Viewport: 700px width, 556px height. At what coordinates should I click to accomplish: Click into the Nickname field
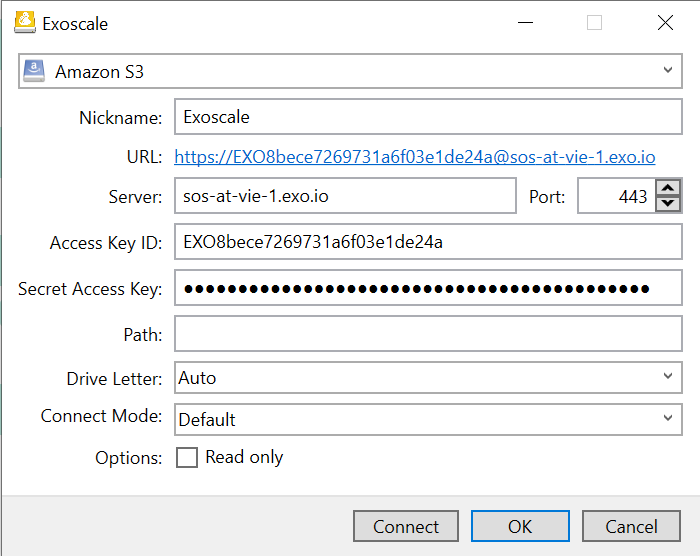tap(428, 117)
